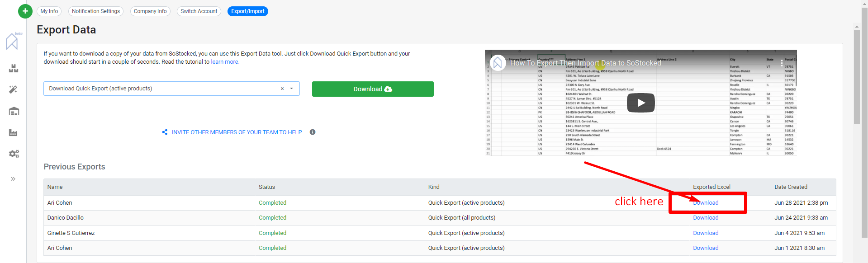Click Invite other members of your team link
868x263 pixels.
coord(237,132)
